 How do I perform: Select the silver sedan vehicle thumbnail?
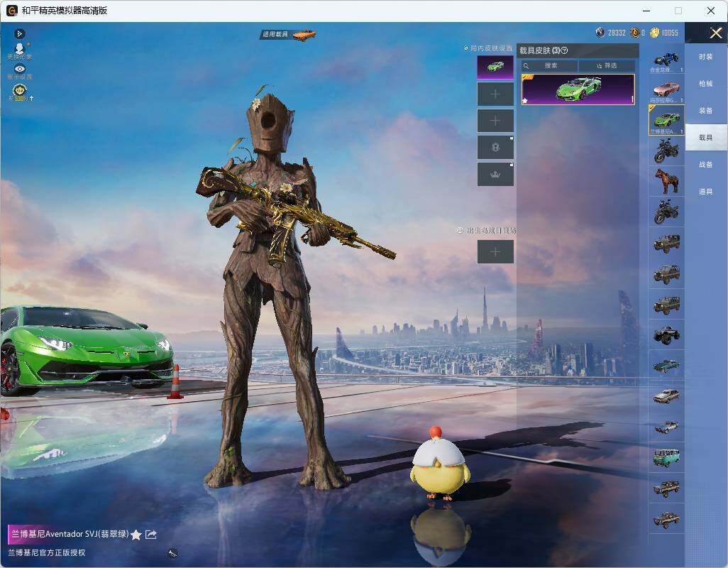pos(666,395)
